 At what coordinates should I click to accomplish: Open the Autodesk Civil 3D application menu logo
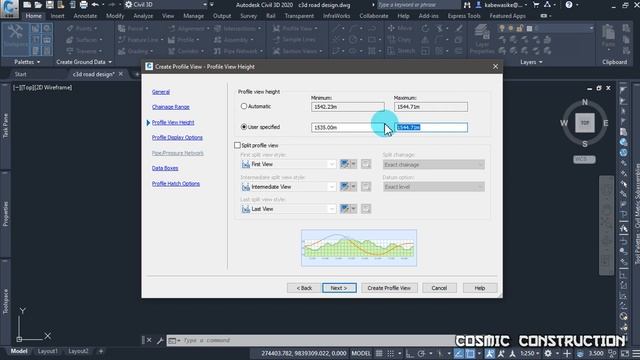coord(9,8)
